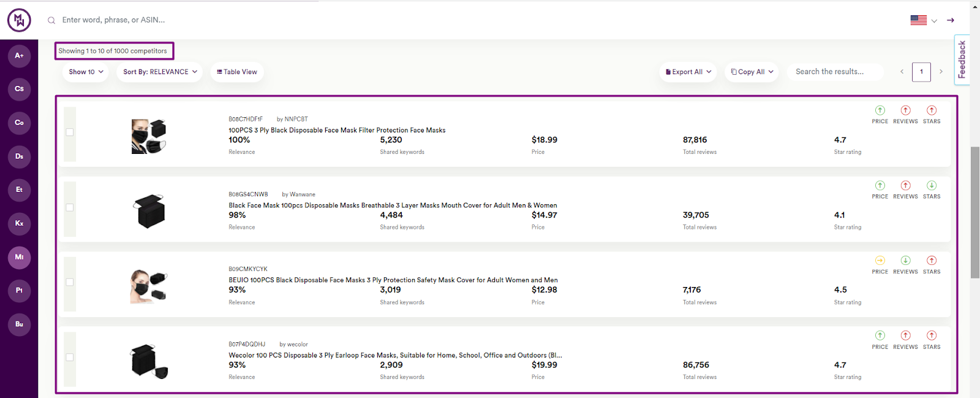The height and width of the screenshot is (398, 980).
Task: Open the Kx sidebar tool
Action: pyautogui.click(x=19, y=223)
